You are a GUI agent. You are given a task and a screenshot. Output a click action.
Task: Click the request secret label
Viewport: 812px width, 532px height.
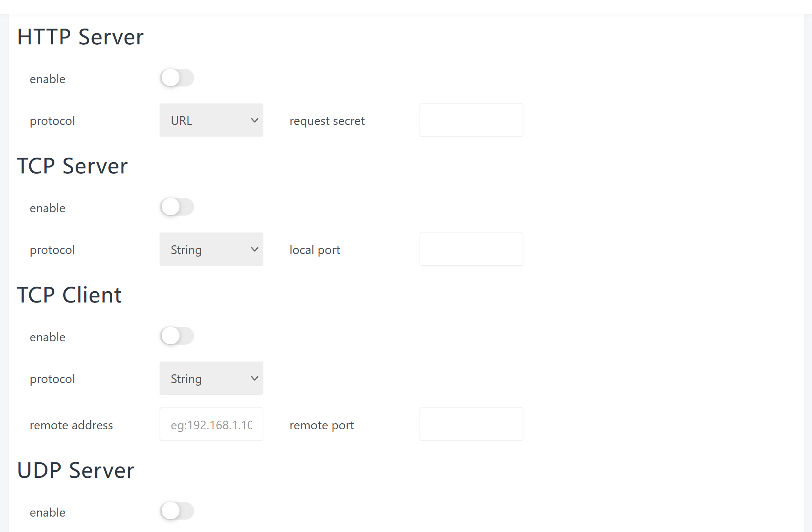327,121
